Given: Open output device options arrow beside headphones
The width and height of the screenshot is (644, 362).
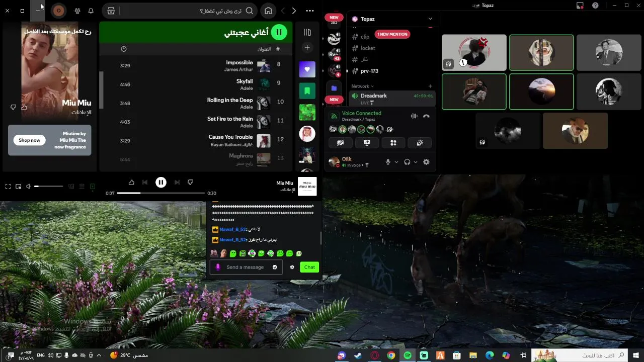Looking at the screenshot, I should click(x=416, y=162).
